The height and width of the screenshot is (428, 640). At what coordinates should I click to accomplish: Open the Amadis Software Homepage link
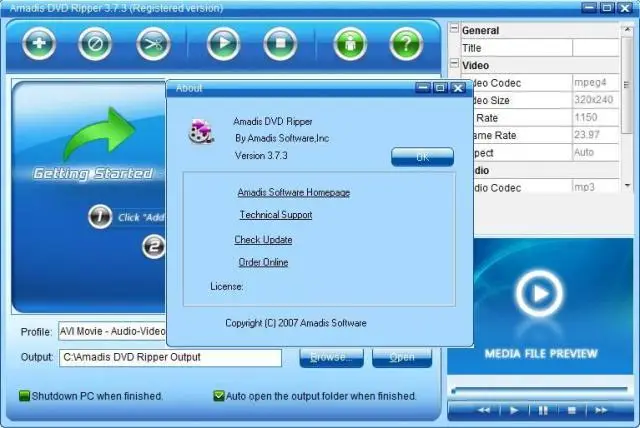[293, 192]
